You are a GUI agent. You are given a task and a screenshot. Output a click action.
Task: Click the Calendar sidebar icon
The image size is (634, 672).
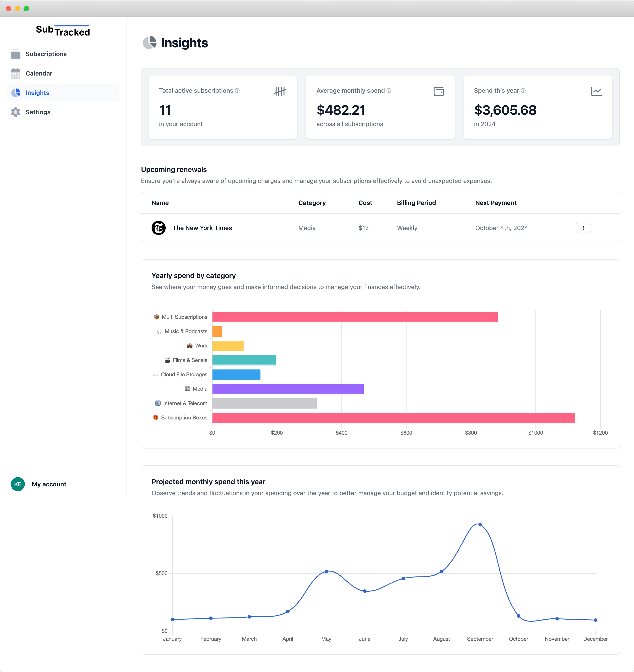(16, 73)
